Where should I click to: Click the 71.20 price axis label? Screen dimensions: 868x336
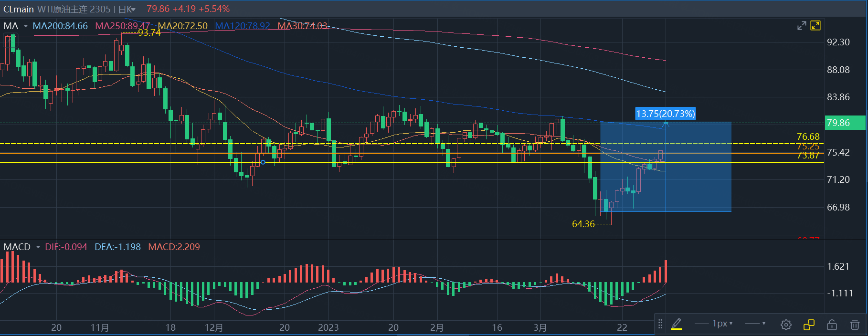coord(838,179)
